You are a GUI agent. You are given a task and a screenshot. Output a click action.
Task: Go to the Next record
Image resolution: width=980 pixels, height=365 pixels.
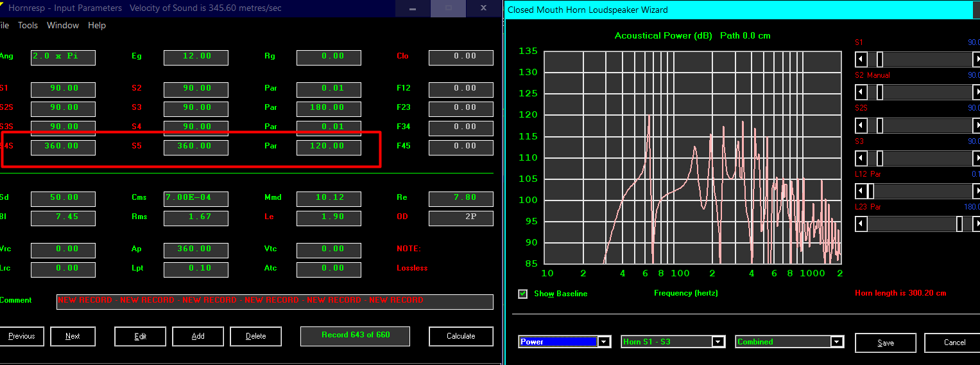73,336
